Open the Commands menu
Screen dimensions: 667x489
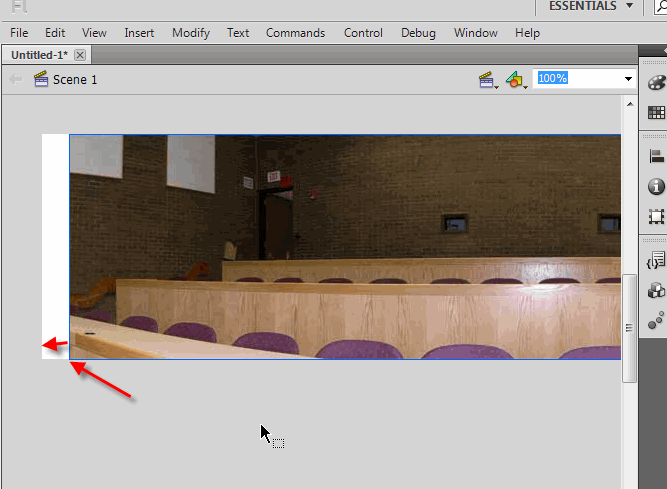point(295,33)
